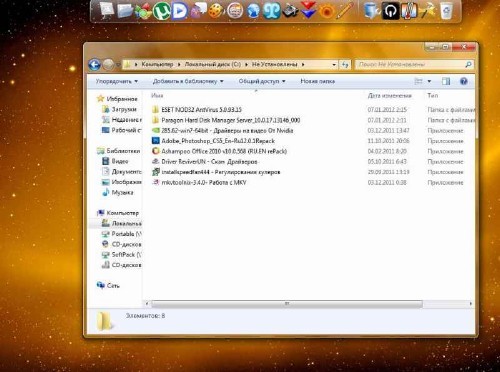This screenshot has height=372, width=500.
Task: Open Добавить в библиотеку dropdown
Action: pos(188,81)
